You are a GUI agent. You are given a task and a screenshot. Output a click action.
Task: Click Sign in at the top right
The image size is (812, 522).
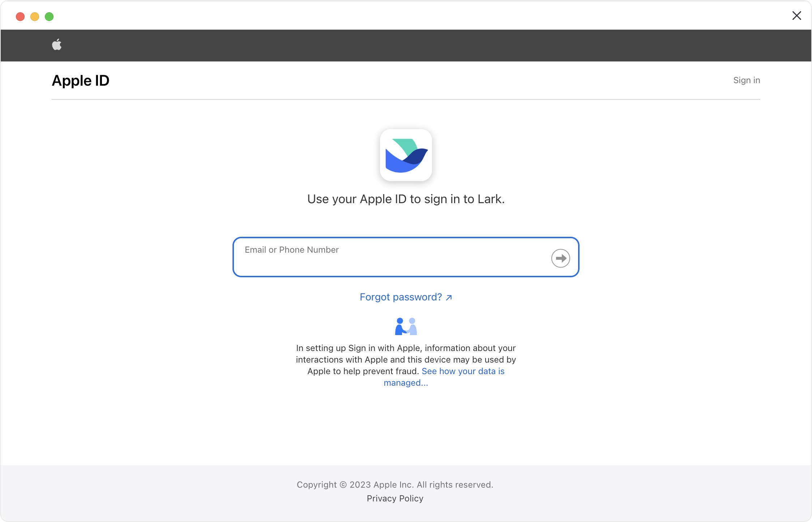point(746,80)
